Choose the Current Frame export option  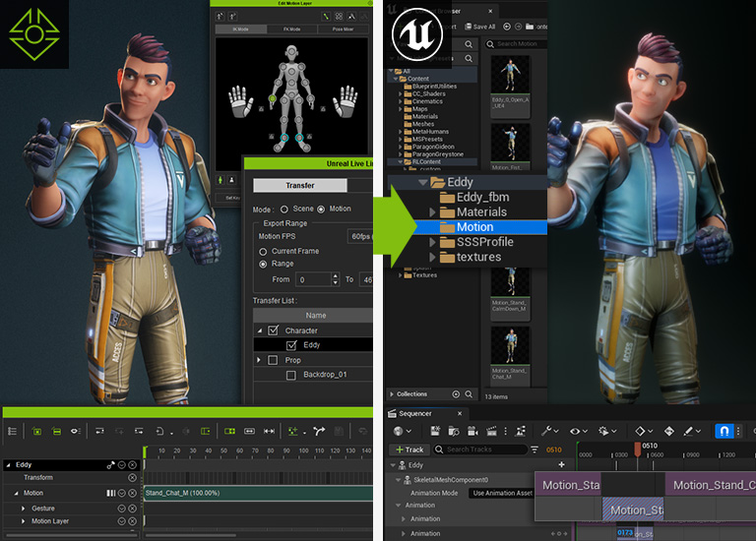(x=263, y=252)
